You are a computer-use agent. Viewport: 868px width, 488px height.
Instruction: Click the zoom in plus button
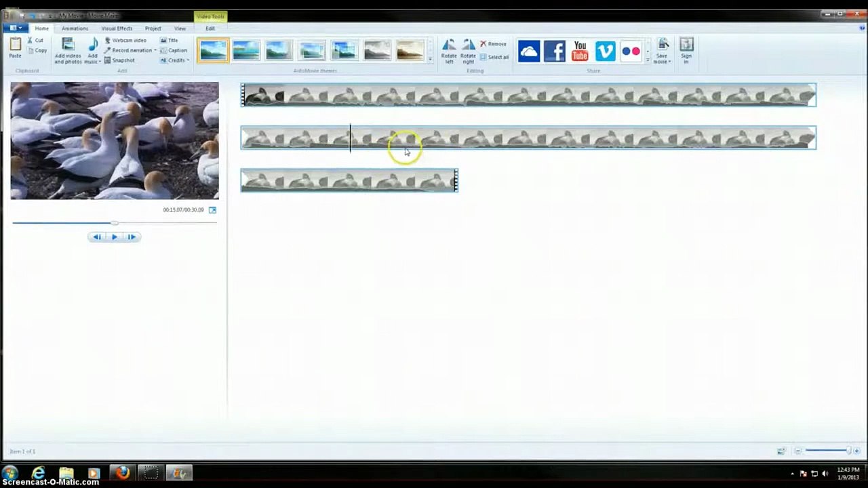point(856,451)
